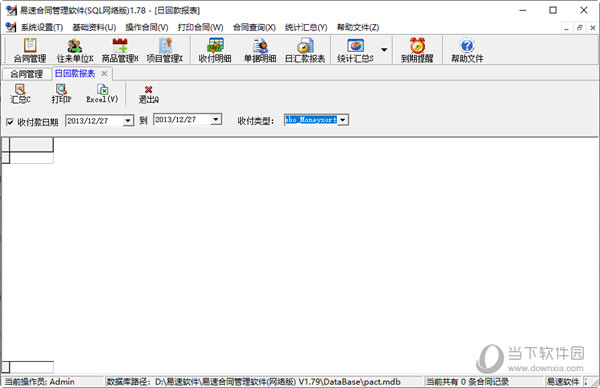This screenshot has height=388, width=600.
Task: Switch to 合同管理 tab
Action: [x=26, y=74]
